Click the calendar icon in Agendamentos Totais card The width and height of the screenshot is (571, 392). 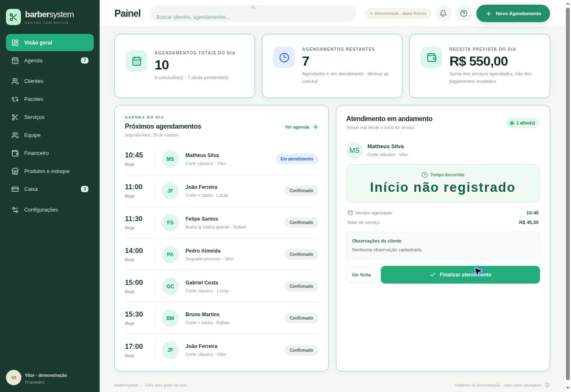coord(136,61)
